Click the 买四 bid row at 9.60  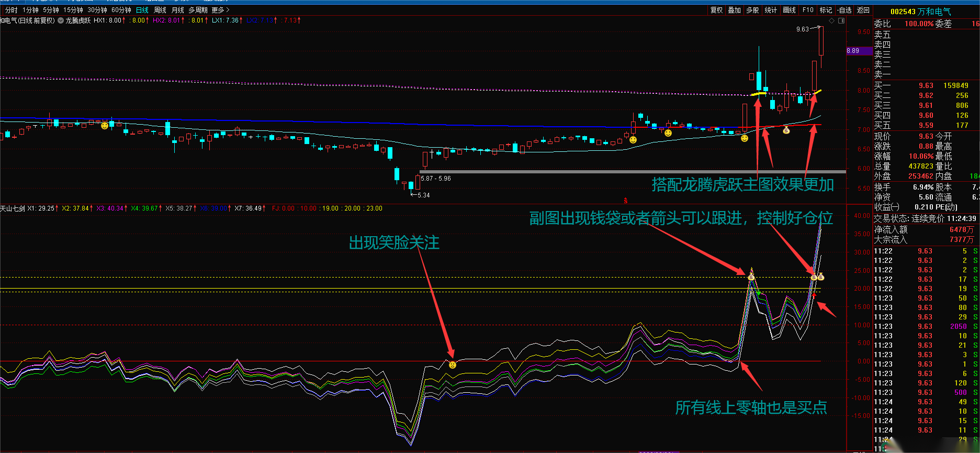(926, 115)
